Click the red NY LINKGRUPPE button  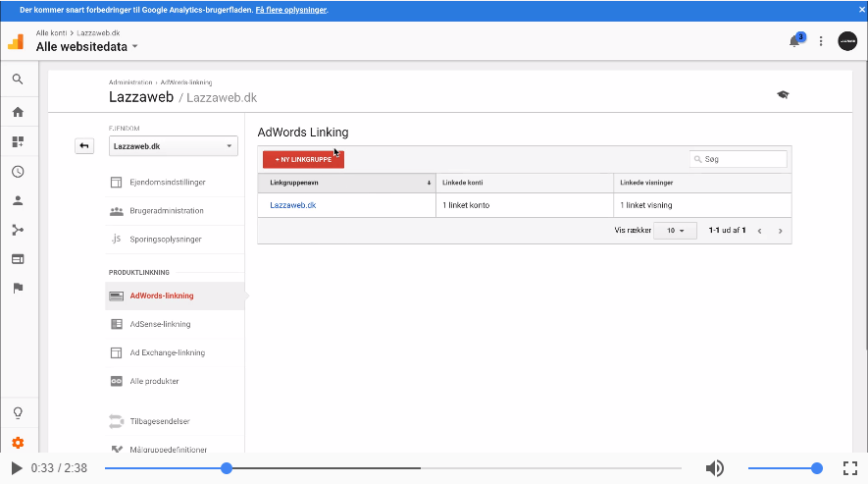303,159
